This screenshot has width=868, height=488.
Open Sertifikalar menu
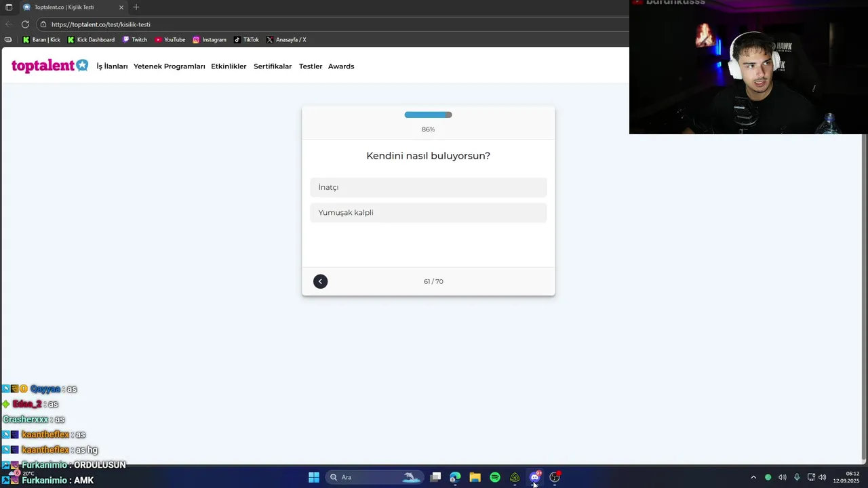click(x=273, y=66)
